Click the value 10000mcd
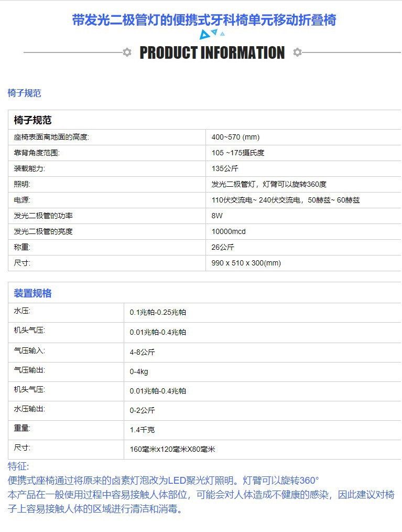The image size is (402, 532). pyautogui.click(x=229, y=231)
